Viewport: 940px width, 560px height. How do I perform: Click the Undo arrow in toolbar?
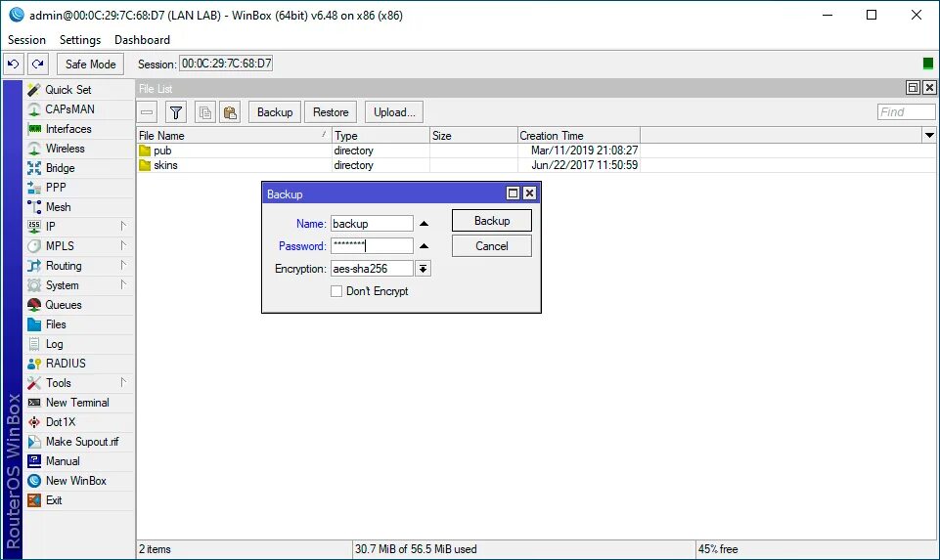pyautogui.click(x=13, y=64)
